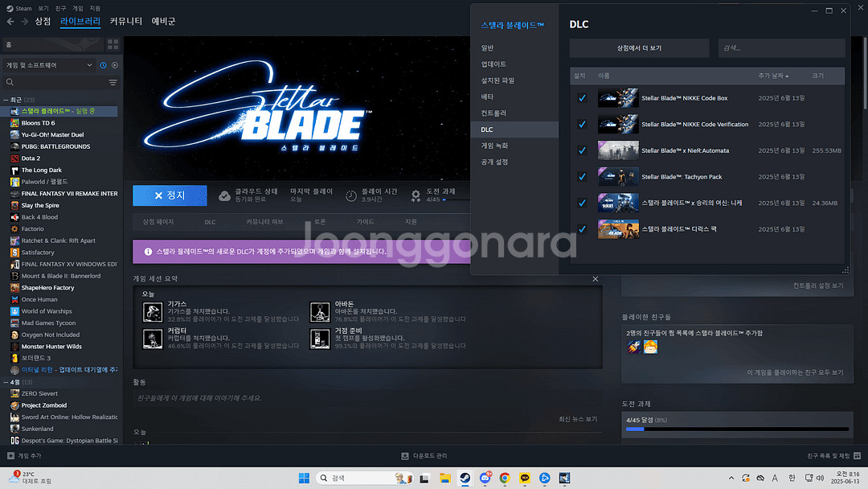Open the 상점 tab

43,21
